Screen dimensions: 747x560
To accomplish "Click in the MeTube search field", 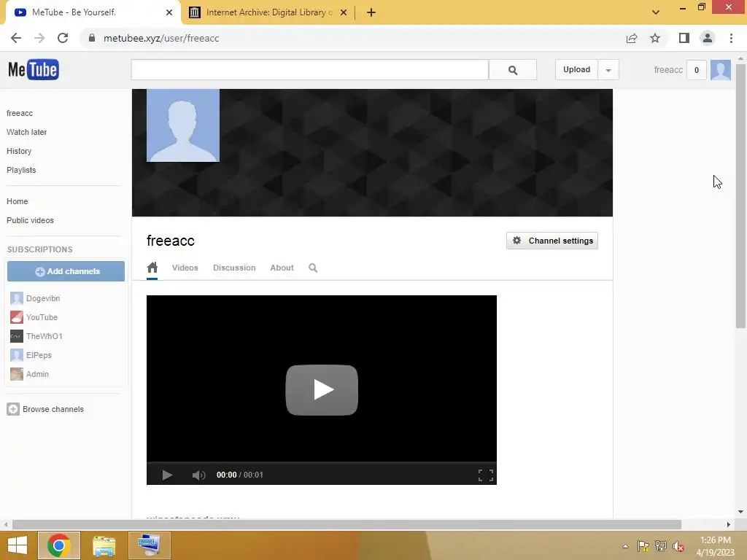I will (309, 70).
